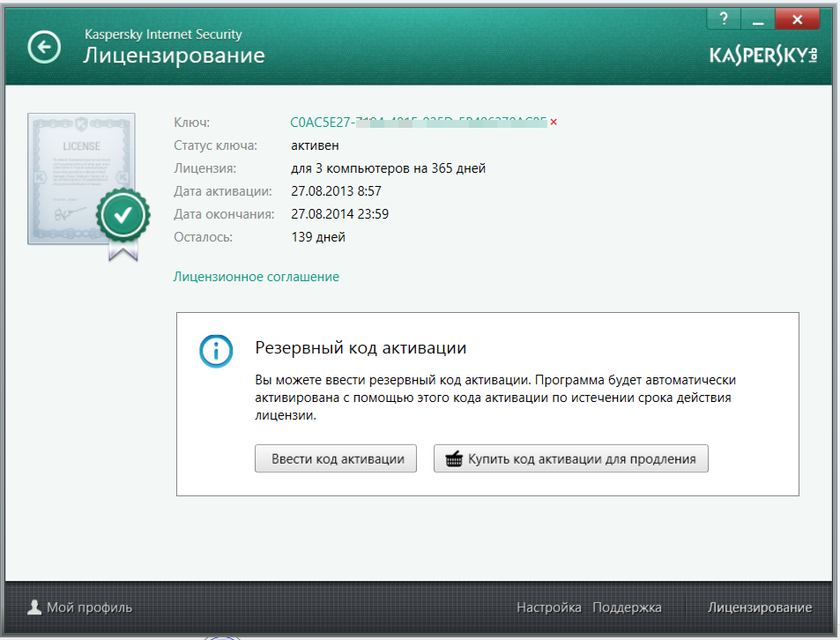The height and width of the screenshot is (640, 840).
Task: Close the Kaspersky window
Action: (797, 19)
